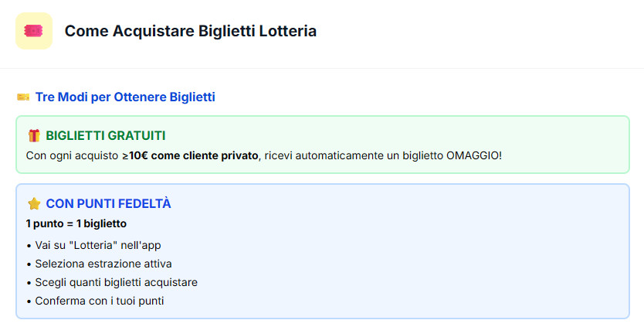Click 'Scegli quanti biglietti acquistare' bullet
Screen dimensions: 644x327
[117, 283]
